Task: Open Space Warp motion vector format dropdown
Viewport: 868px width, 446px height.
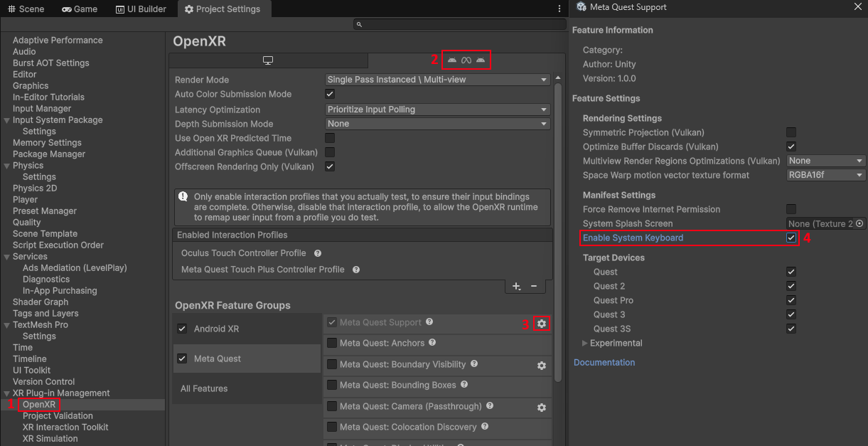Action: (826, 175)
